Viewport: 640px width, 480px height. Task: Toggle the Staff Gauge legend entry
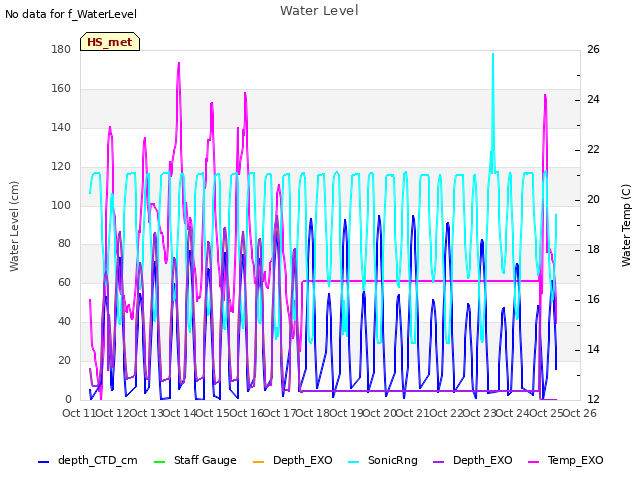pos(195,460)
